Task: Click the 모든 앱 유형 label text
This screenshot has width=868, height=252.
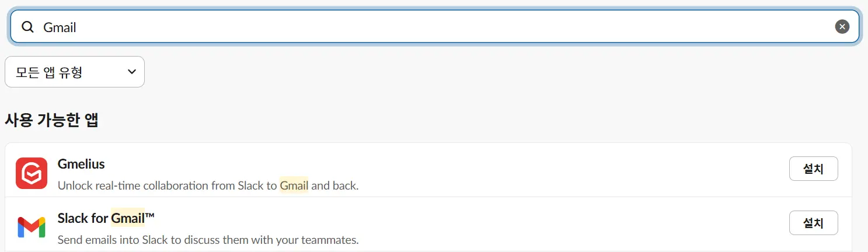Action: coord(49,72)
